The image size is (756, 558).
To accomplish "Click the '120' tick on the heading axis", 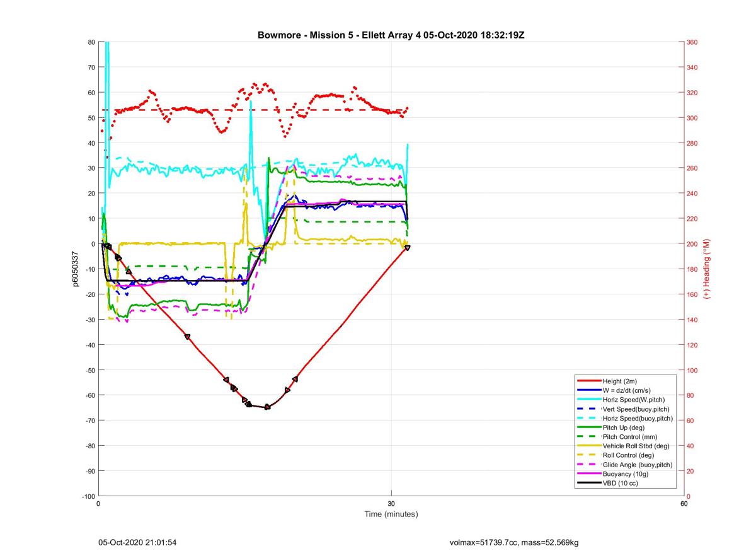I will click(x=692, y=345).
